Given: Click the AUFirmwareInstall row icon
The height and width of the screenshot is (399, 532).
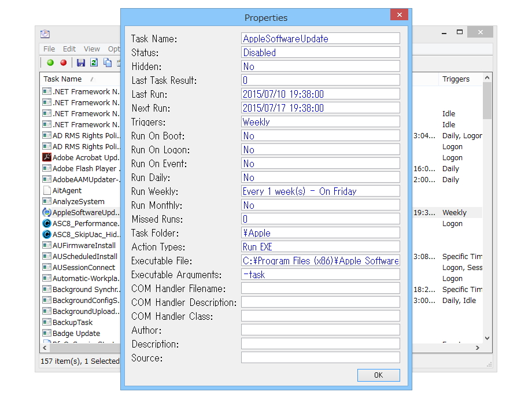Looking at the screenshot, I should coord(46,245).
